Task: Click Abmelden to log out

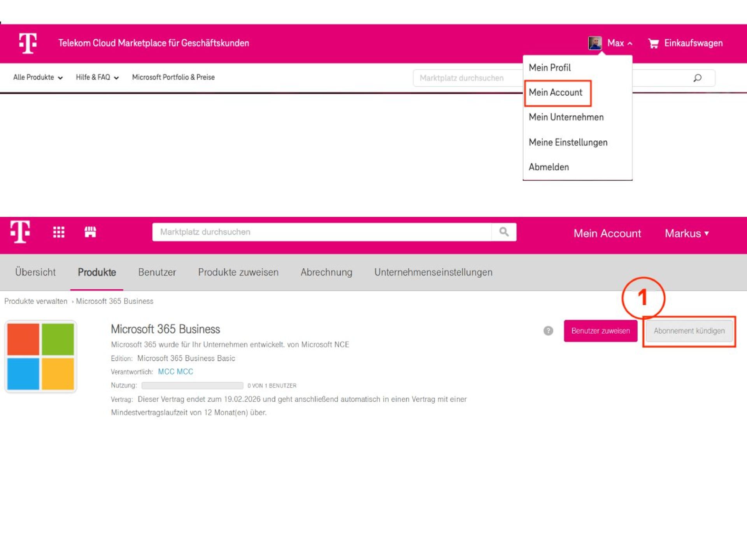Action: pyautogui.click(x=549, y=167)
